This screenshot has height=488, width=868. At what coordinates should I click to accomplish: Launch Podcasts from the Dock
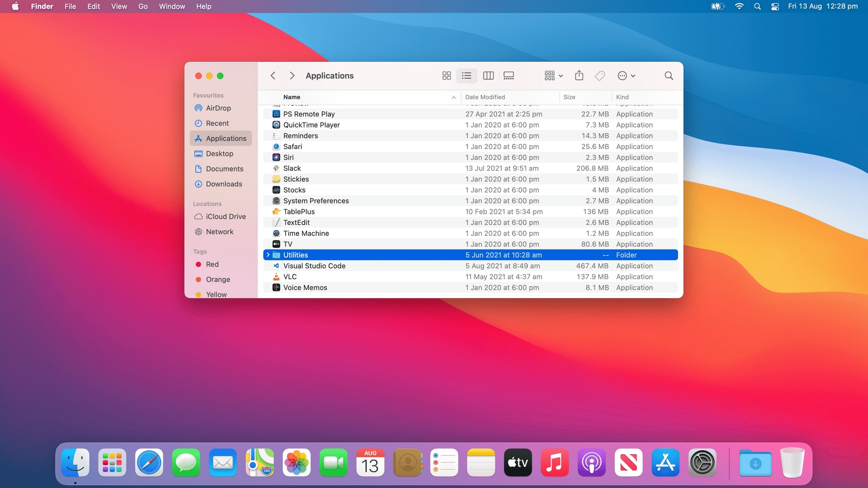(591, 463)
